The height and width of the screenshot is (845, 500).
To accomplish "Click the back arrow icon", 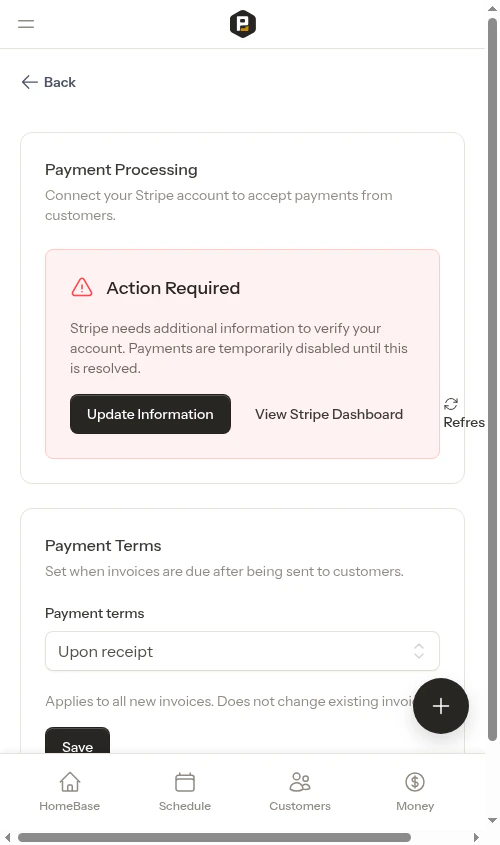I will click(x=30, y=82).
